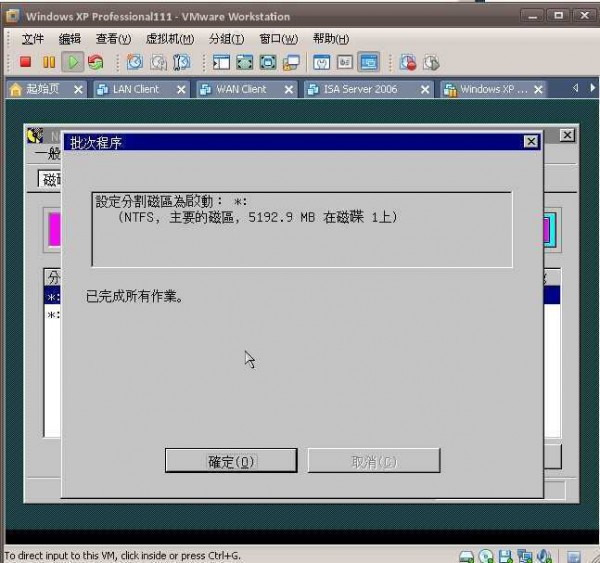Screen dimensions: 600x563
Task: Open the 编辑 menu
Action: (70, 39)
